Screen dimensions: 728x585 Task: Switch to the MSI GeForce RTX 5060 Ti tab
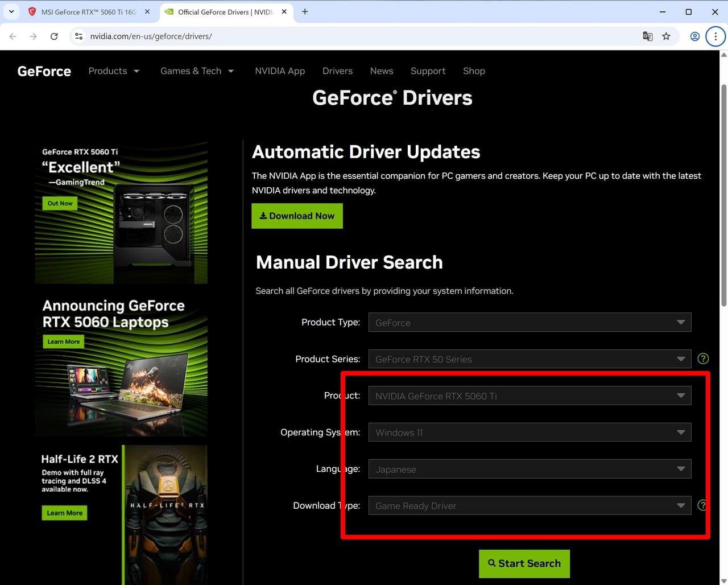[89, 11]
